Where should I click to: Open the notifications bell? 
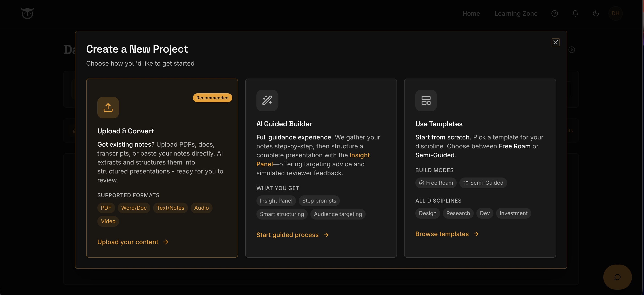[575, 13]
